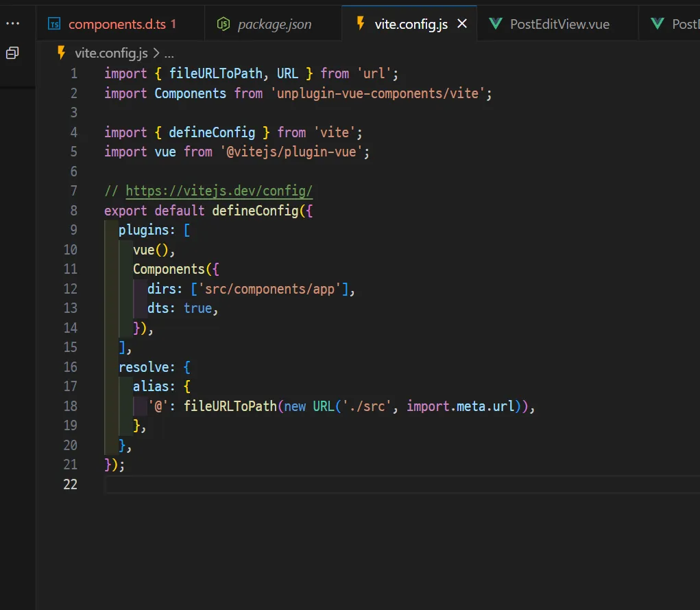Click 'defineConfig' in line 4 import
This screenshot has width=700, height=610.
click(x=212, y=132)
